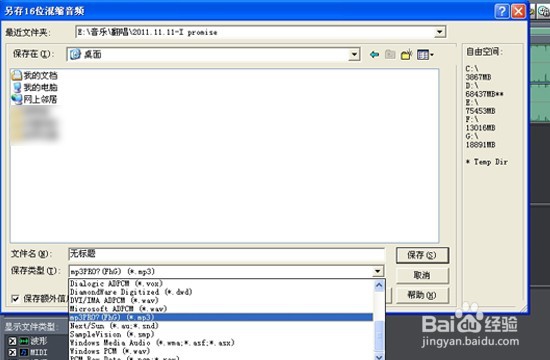Viewport: 550px width, 360px height.
Task: Click the * Temp Dir note
Action: [x=487, y=162]
